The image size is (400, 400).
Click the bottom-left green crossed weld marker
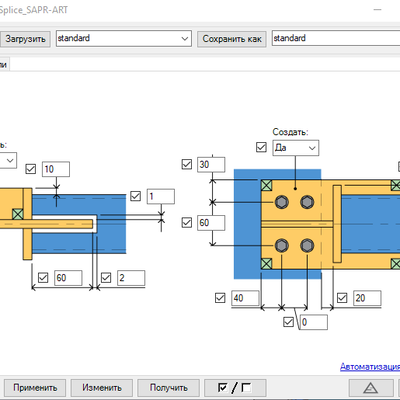coord(266,264)
